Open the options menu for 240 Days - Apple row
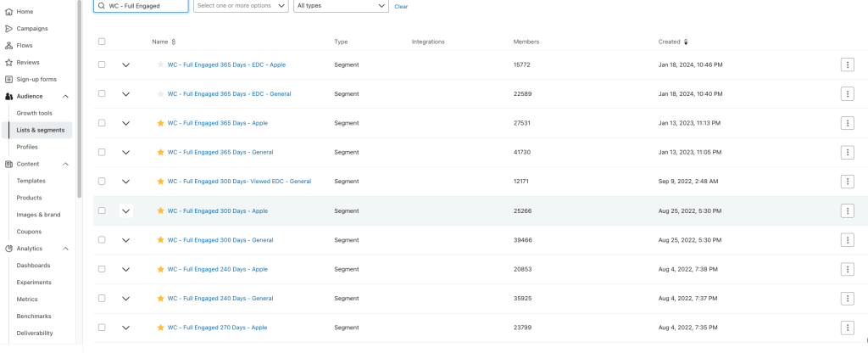Screen dimensions: 868x353 (847, 269)
